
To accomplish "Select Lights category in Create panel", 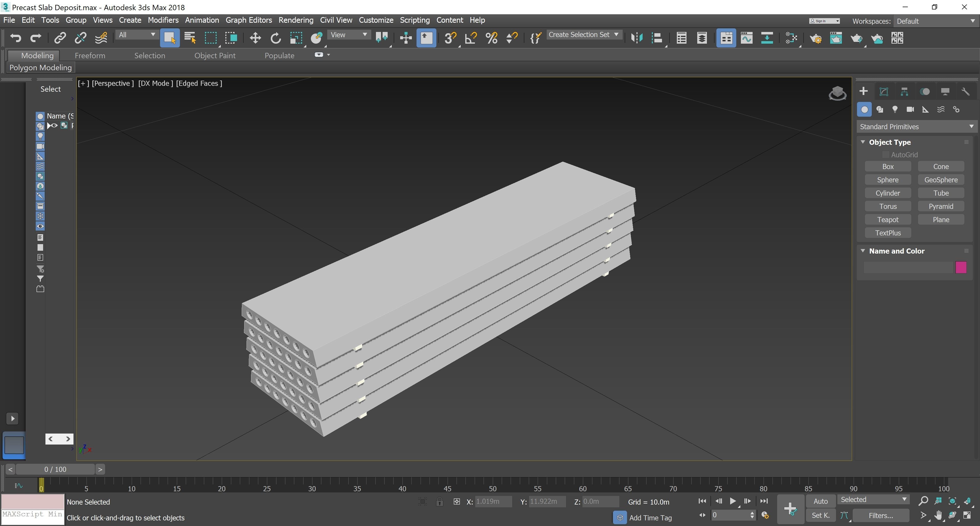I will tap(895, 110).
